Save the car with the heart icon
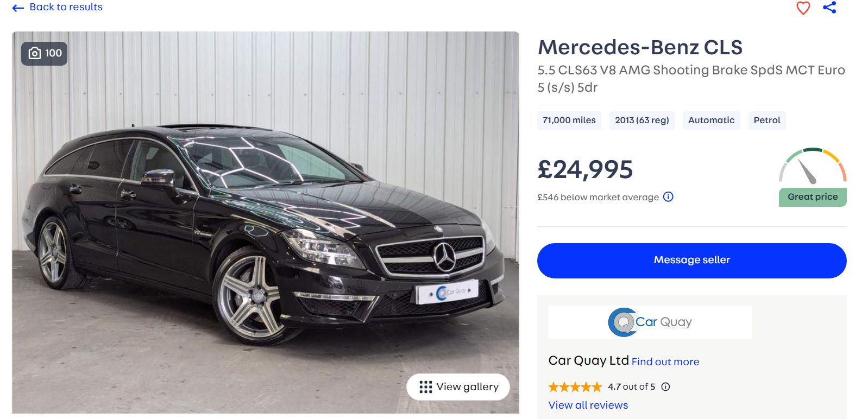The height and width of the screenshot is (419, 868). (803, 8)
